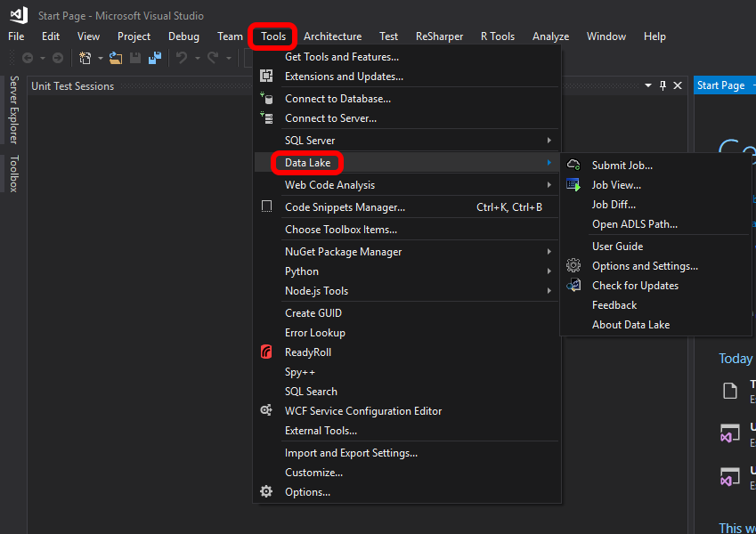
Task: Click the Redo toolbar icon
Action: (x=213, y=59)
